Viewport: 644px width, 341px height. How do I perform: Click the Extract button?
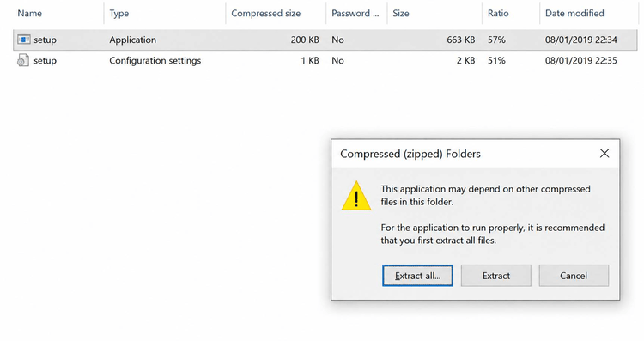(x=495, y=276)
